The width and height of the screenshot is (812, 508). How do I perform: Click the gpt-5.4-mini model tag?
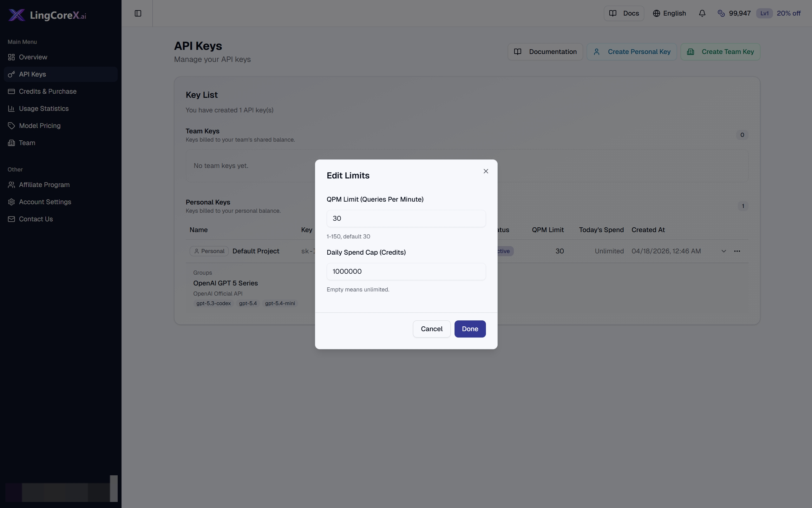click(280, 304)
